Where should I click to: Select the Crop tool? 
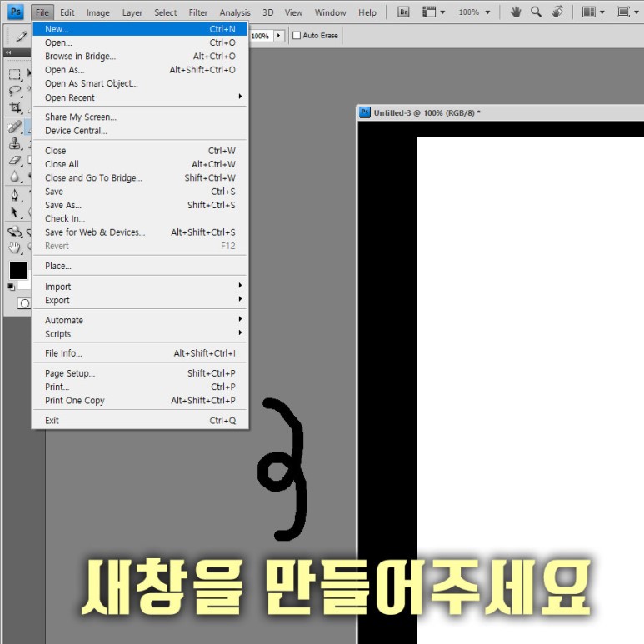15,108
